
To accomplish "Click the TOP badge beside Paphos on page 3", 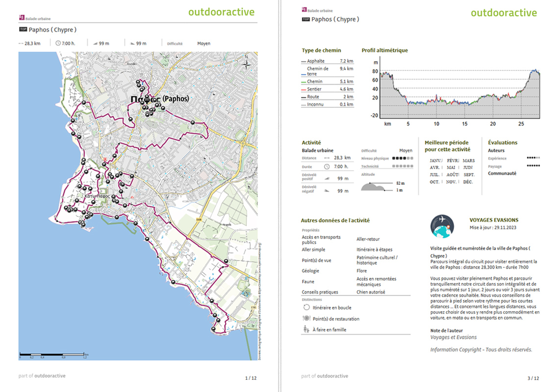I will coord(306,19).
